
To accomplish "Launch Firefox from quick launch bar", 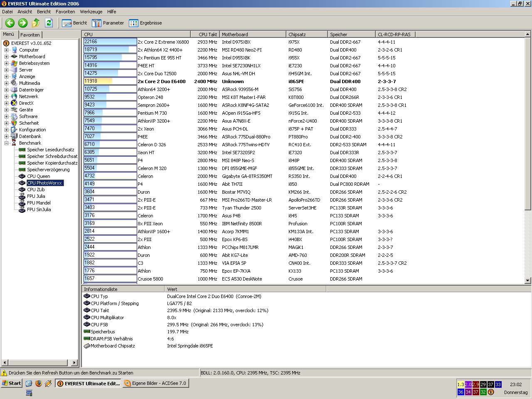I will click(39, 383).
